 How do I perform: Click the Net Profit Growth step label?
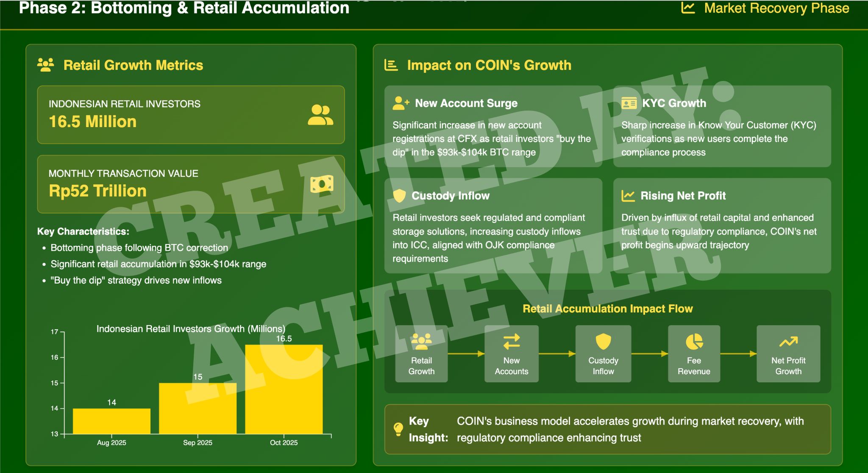(788, 366)
